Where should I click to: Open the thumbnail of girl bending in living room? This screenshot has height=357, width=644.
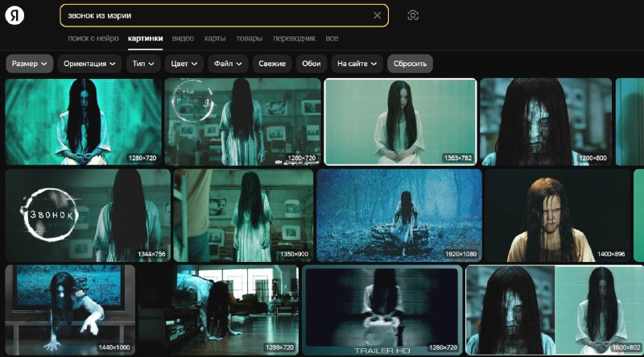pos(218,310)
